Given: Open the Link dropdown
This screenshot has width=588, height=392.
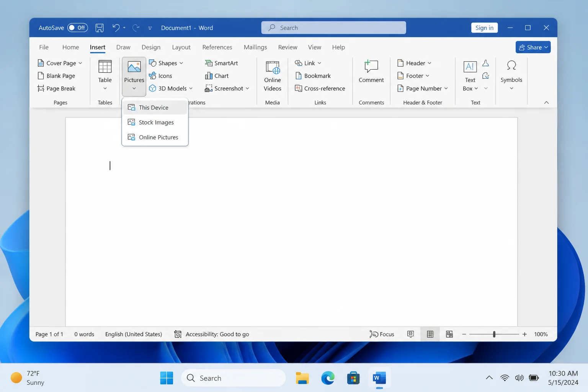Looking at the screenshot, I should pos(308,63).
